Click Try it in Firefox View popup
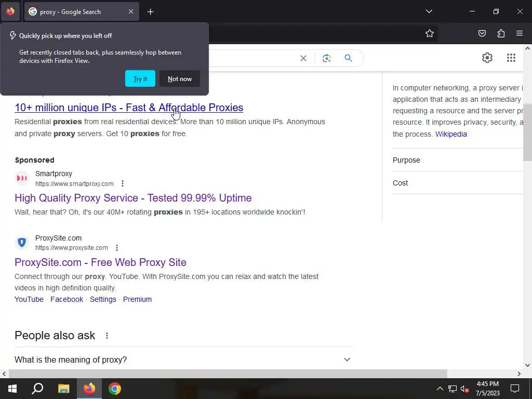The height and width of the screenshot is (399, 532). click(x=140, y=79)
